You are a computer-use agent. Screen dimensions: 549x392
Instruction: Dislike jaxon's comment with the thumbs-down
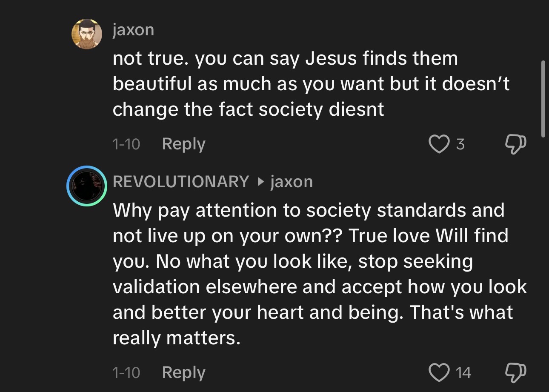515,144
